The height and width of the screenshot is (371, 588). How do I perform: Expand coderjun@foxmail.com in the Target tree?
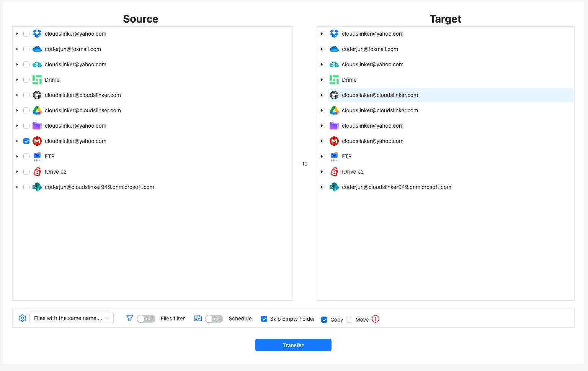pyautogui.click(x=322, y=49)
